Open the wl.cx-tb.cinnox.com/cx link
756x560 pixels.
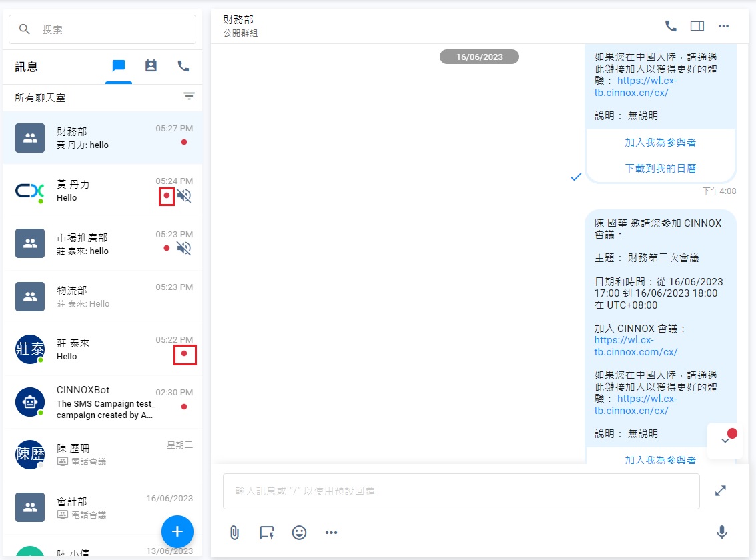635,346
